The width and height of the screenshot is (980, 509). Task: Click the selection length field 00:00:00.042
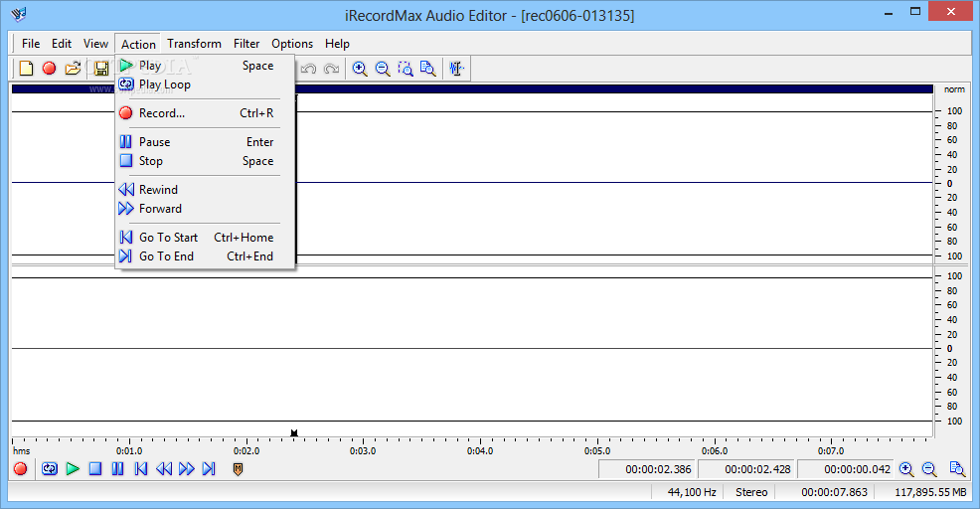[x=846, y=469]
